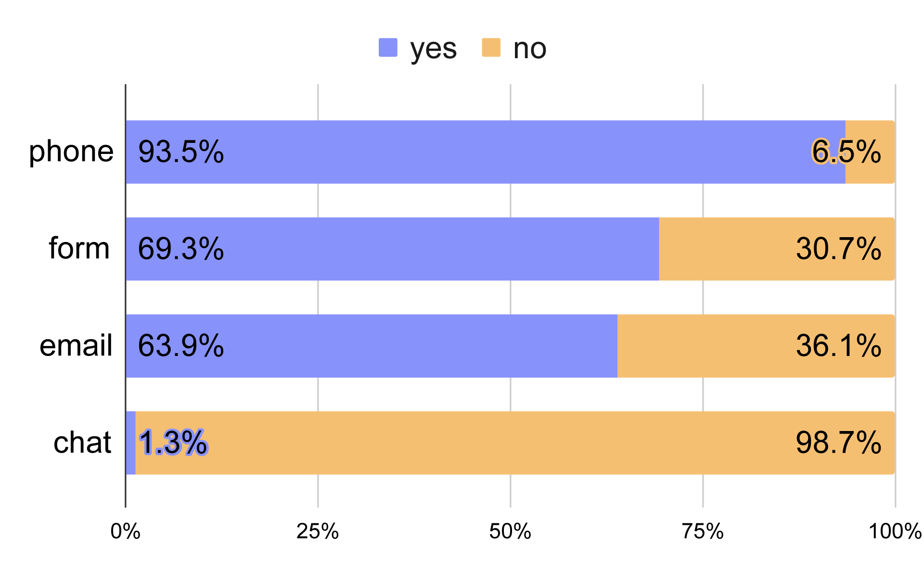924x571 pixels.
Task: Click the chat category label
Action: 82,443
